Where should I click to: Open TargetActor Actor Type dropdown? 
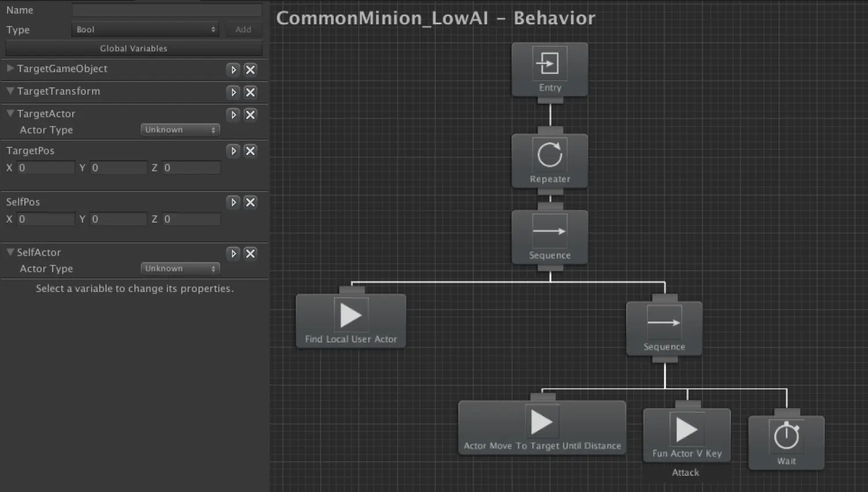click(x=180, y=130)
